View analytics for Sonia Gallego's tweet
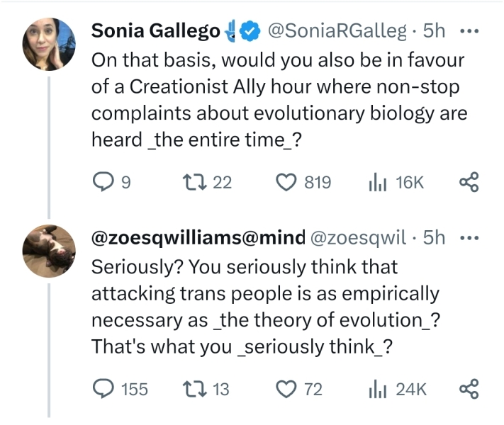This screenshot has height=425, width=504. click(376, 183)
